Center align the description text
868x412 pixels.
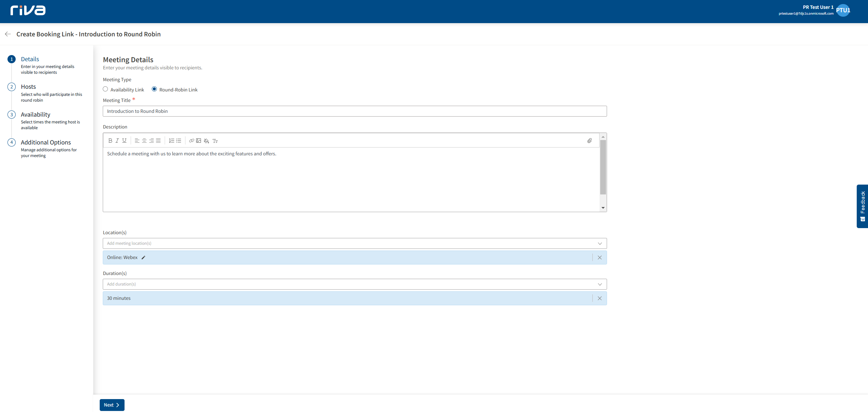click(x=144, y=140)
